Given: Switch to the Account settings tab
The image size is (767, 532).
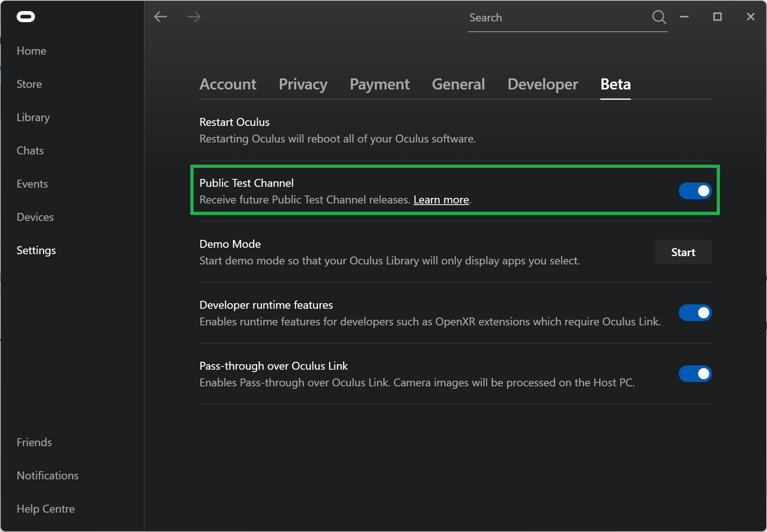Looking at the screenshot, I should point(228,84).
